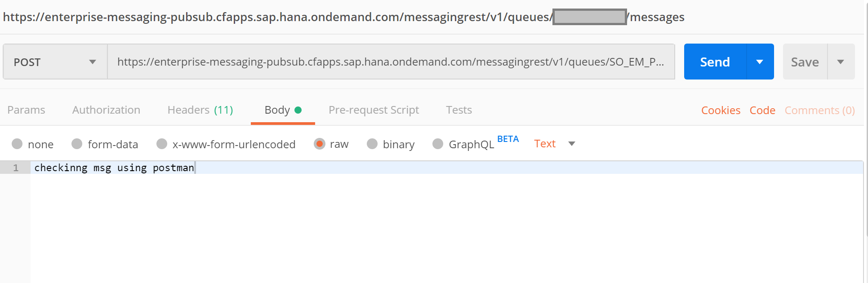Open the Text format dropdown
Screen dimensions: 868x283
pyautogui.click(x=554, y=144)
